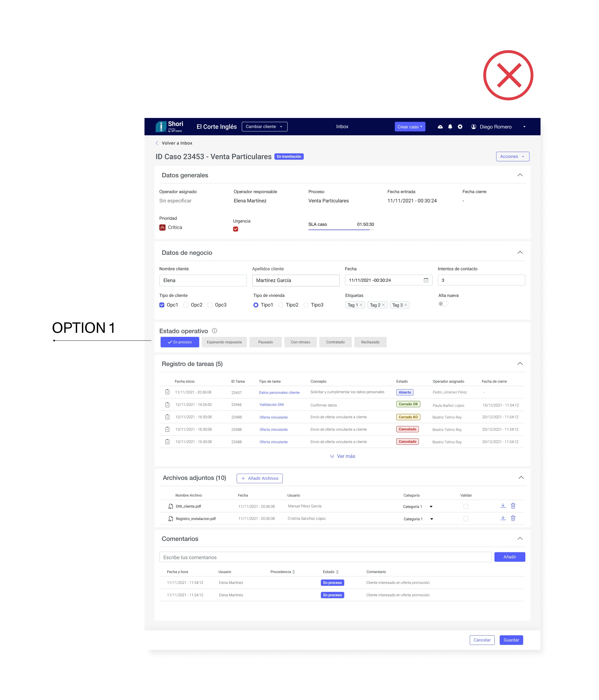The height and width of the screenshot is (700, 599).
Task: Check Validar box for Registro_instalacion.pdf
Action: (466, 519)
